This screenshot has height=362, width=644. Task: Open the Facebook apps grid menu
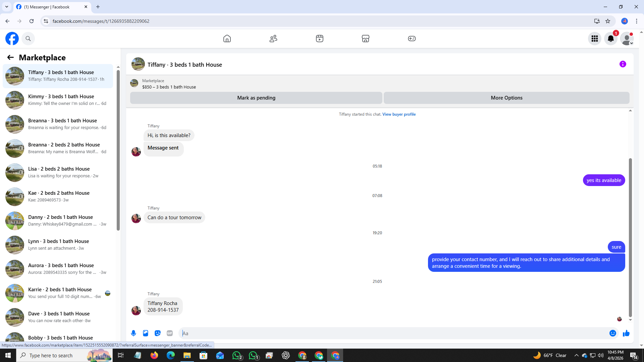594,39
